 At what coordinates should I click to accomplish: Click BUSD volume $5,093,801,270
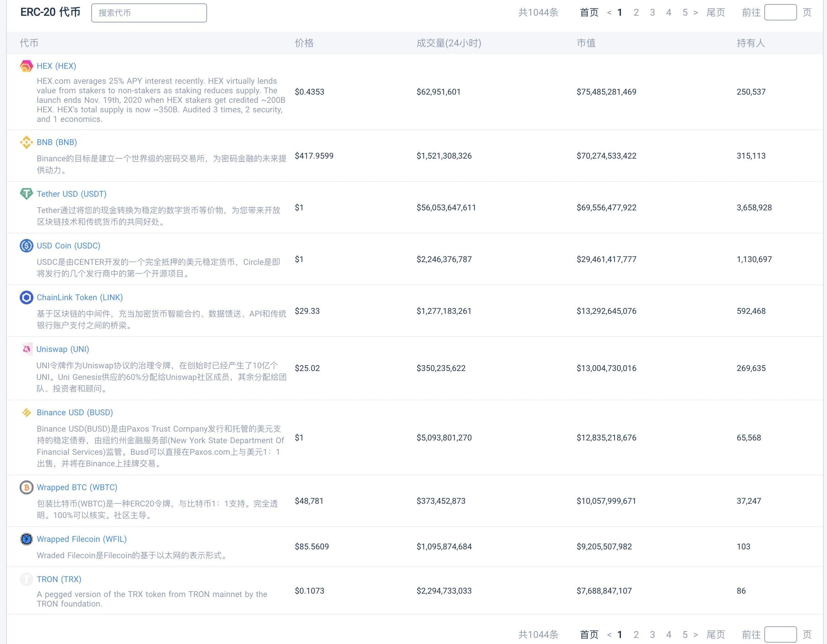444,438
